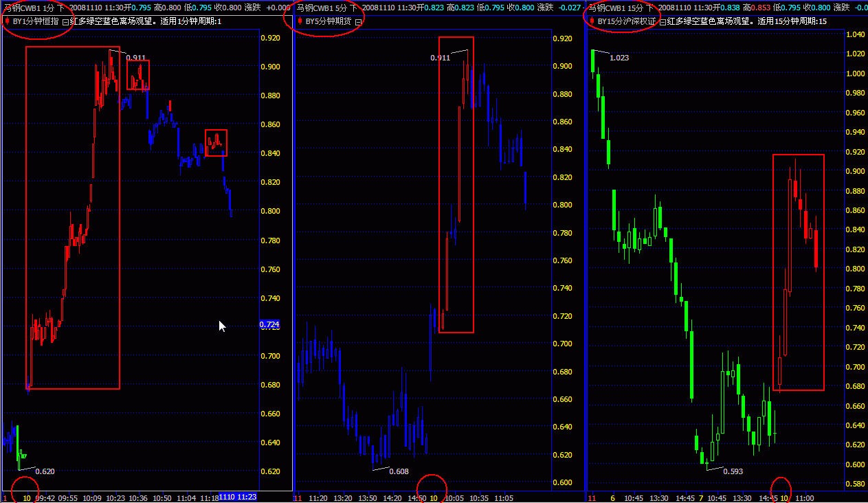The height and width of the screenshot is (503, 868).
Task: Click the 10:36 time axis label
Action: click(138, 497)
